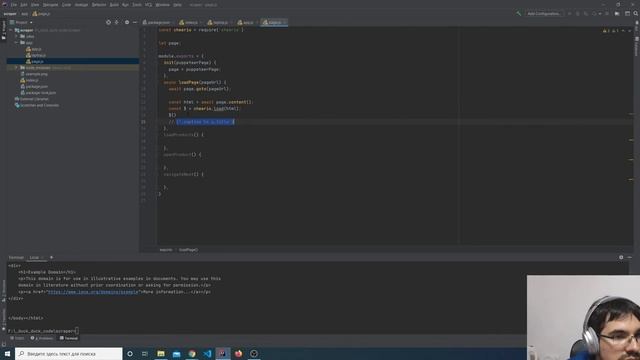Hide the Project panel with minus icon
640x360 pixels.
point(135,22)
